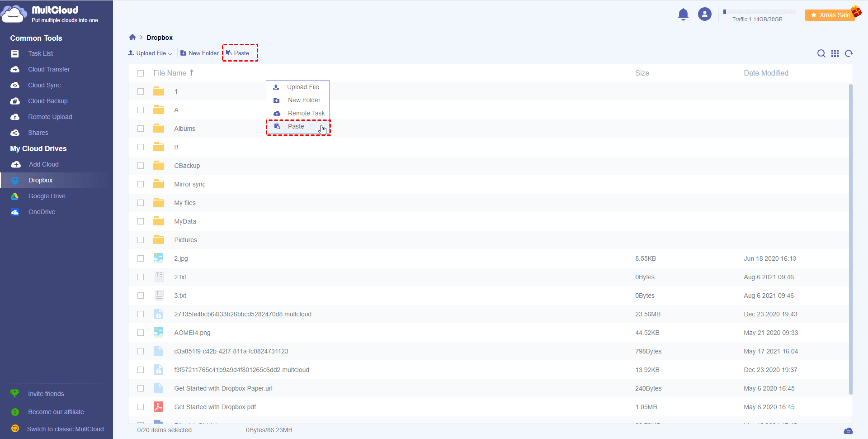868x439 pixels.
Task: Click the Invite friends trophy icon
Action: (15, 393)
